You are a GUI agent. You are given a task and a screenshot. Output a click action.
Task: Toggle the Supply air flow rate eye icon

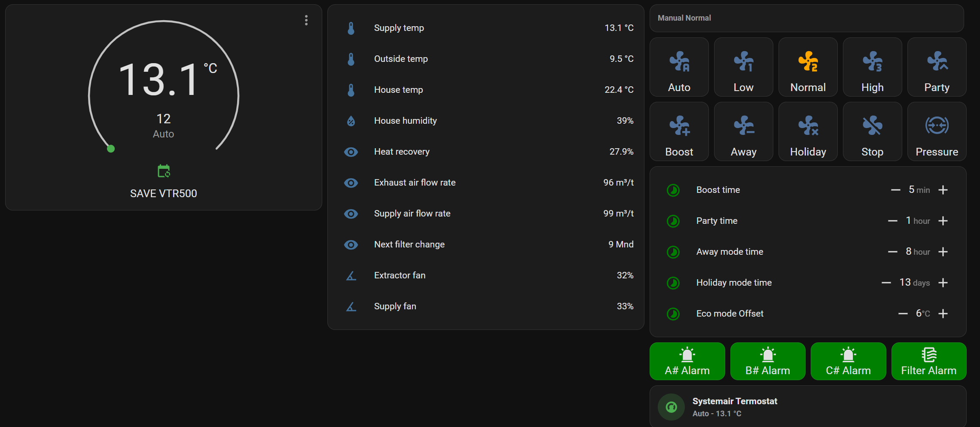(x=351, y=213)
